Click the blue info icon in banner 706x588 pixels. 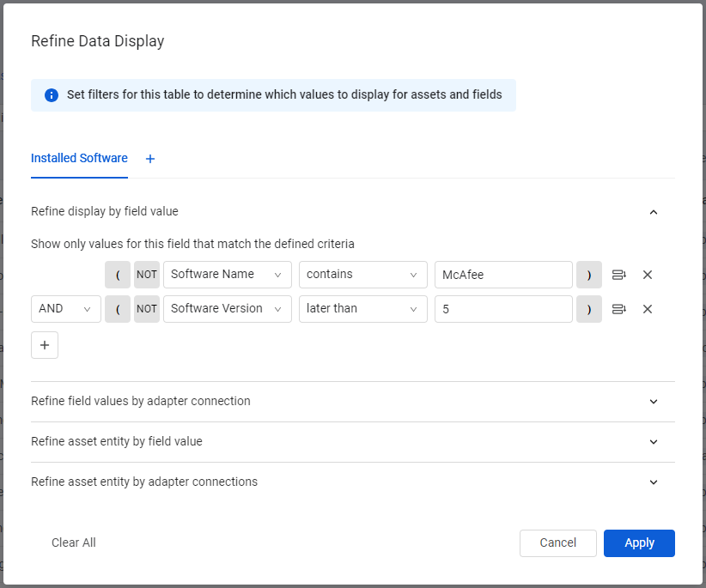[x=52, y=95]
